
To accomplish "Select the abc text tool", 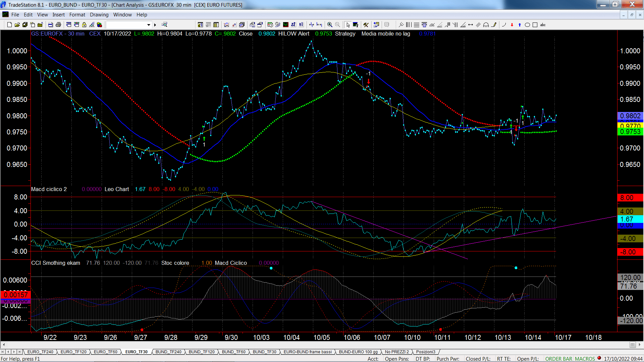I will (x=543, y=24).
